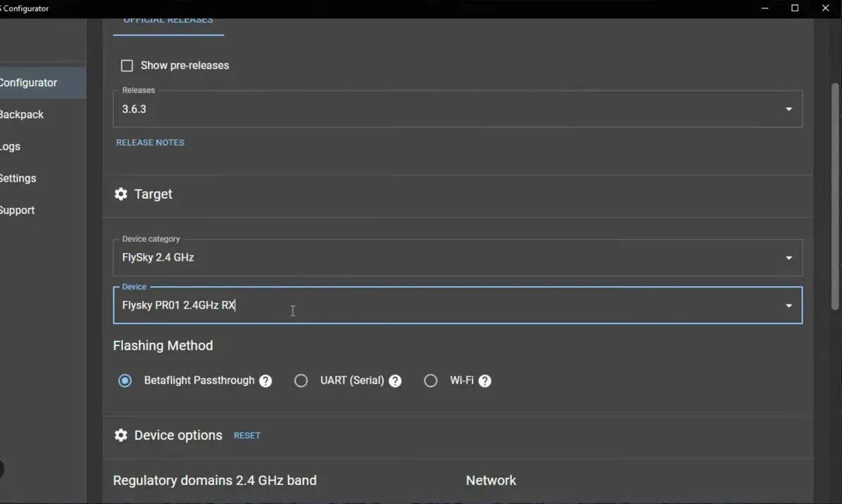Screen dimensions: 842x504
Task: Click RESET next to Device options
Action: pos(247,435)
